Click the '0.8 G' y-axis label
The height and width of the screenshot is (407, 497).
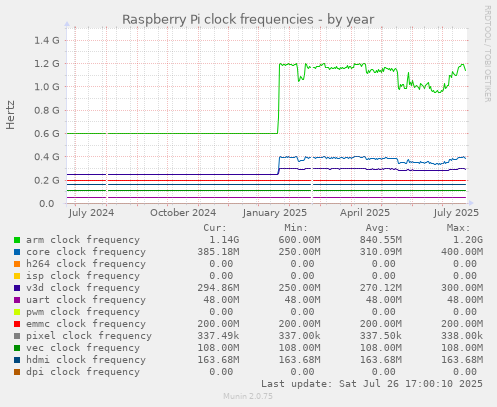(47, 110)
